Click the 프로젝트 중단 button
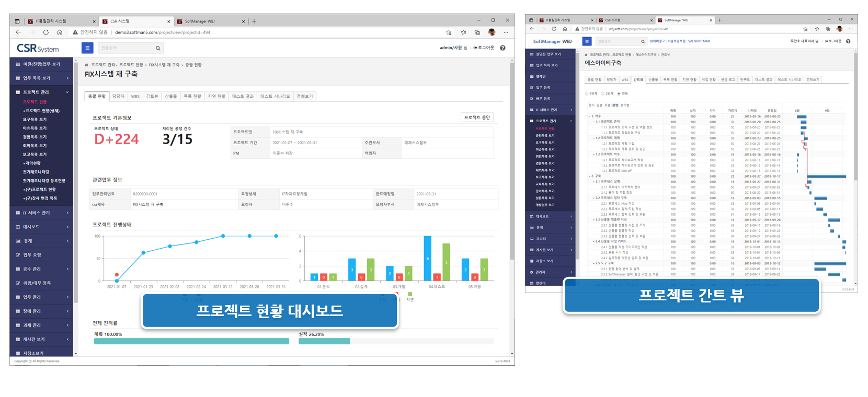The width and height of the screenshot is (868, 397). click(x=477, y=118)
